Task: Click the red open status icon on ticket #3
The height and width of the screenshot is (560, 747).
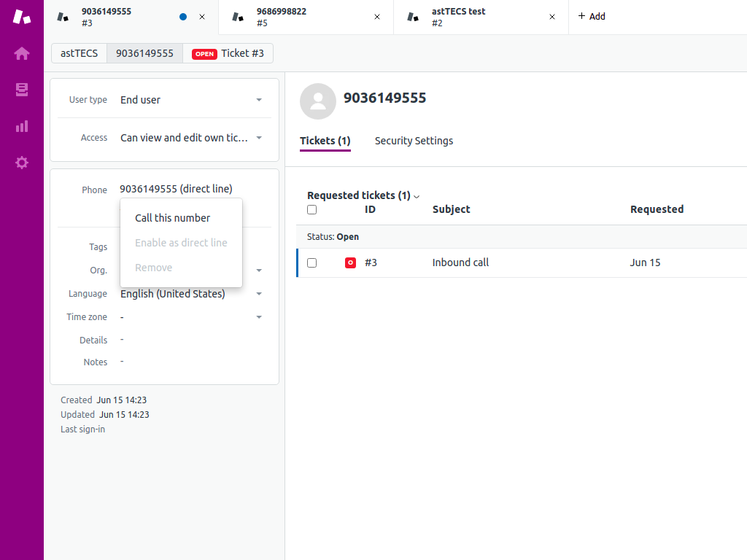Action: point(350,262)
